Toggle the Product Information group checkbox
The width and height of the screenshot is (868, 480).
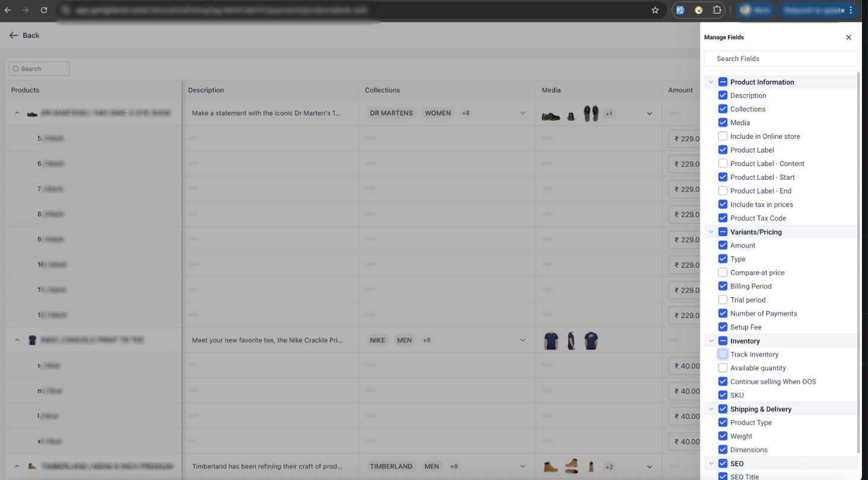(x=723, y=82)
